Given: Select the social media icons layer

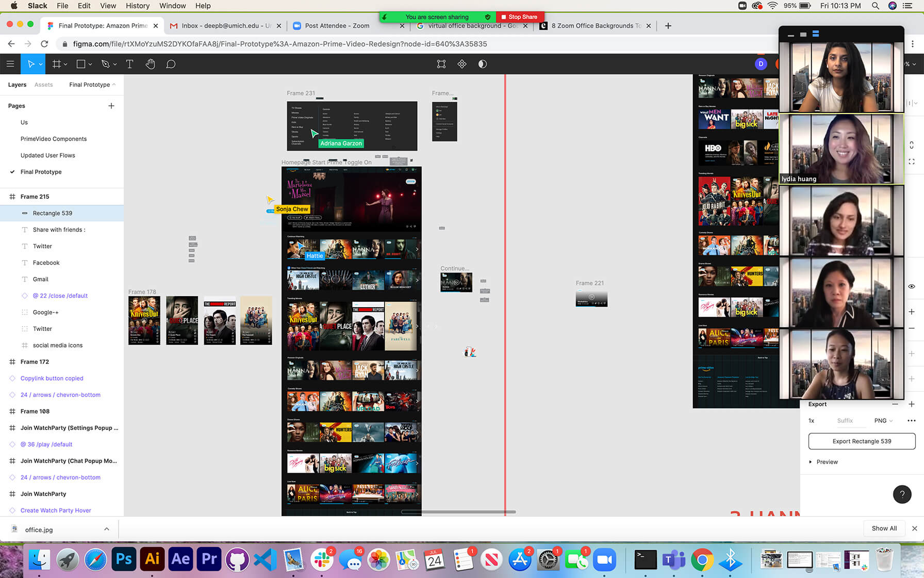Looking at the screenshot, I should pos(62,345).
